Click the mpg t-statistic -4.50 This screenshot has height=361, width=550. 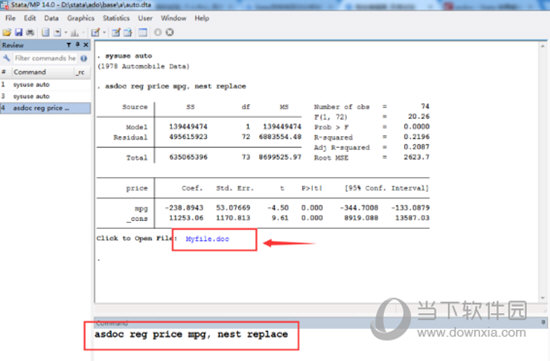[278, 207]
